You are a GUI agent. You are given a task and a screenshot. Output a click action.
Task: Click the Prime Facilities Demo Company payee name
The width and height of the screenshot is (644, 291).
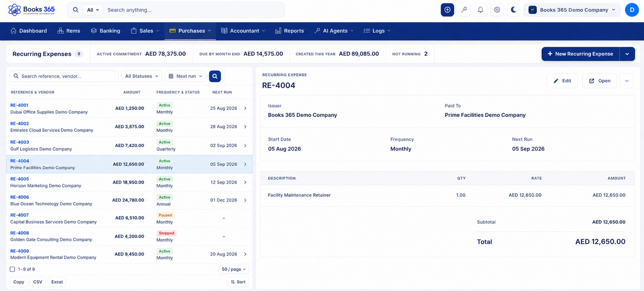tap(485, 115)
